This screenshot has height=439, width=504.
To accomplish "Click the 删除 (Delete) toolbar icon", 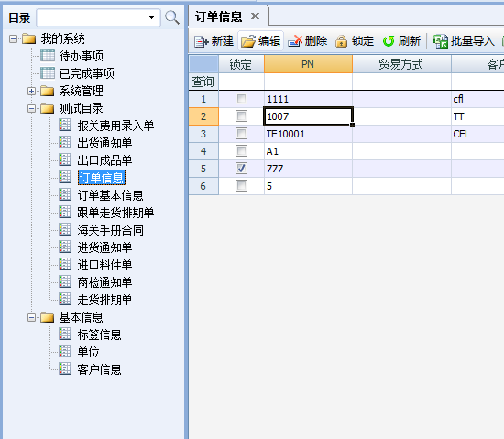I will point(295,41).
